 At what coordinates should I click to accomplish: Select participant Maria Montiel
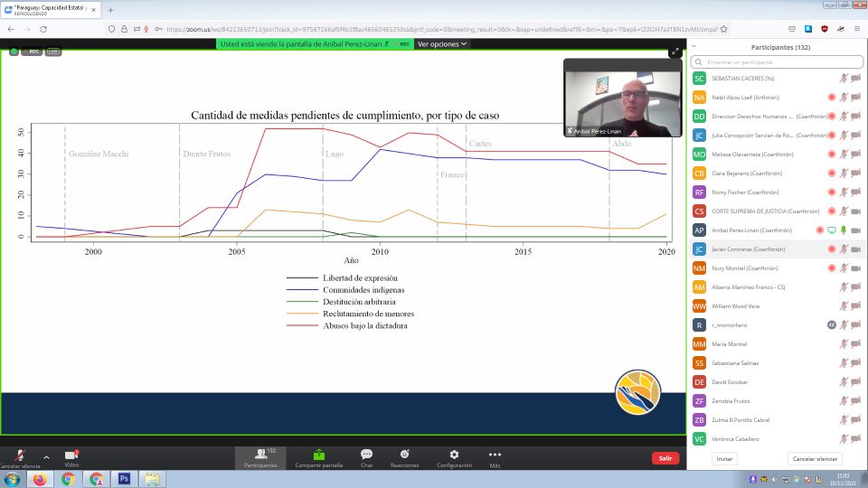[x=778, y=344]
